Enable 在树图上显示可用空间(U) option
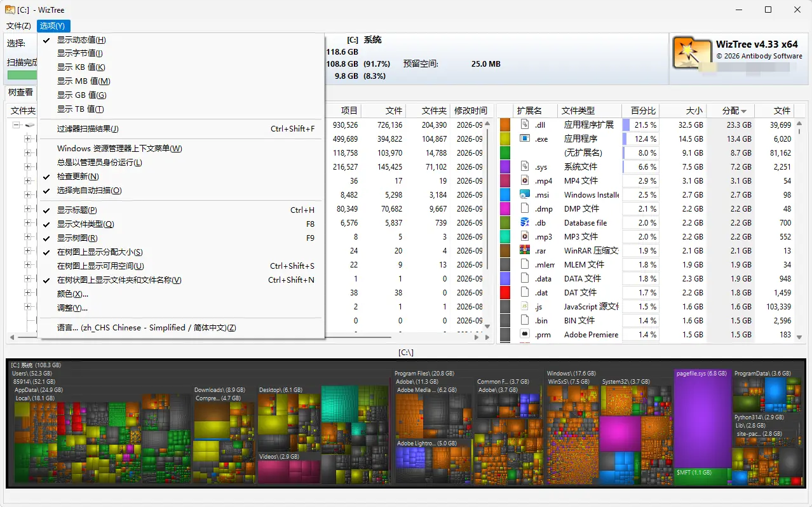812x507 pixels. tap(181, 266)
